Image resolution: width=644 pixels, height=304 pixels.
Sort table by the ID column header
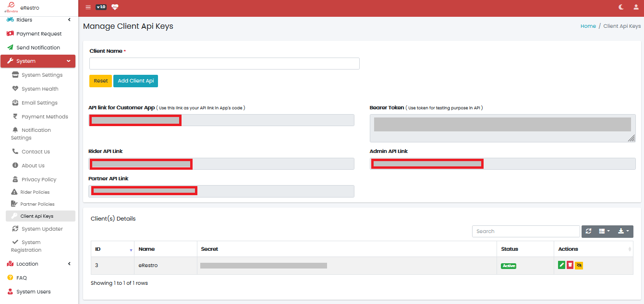click(112, 249)
